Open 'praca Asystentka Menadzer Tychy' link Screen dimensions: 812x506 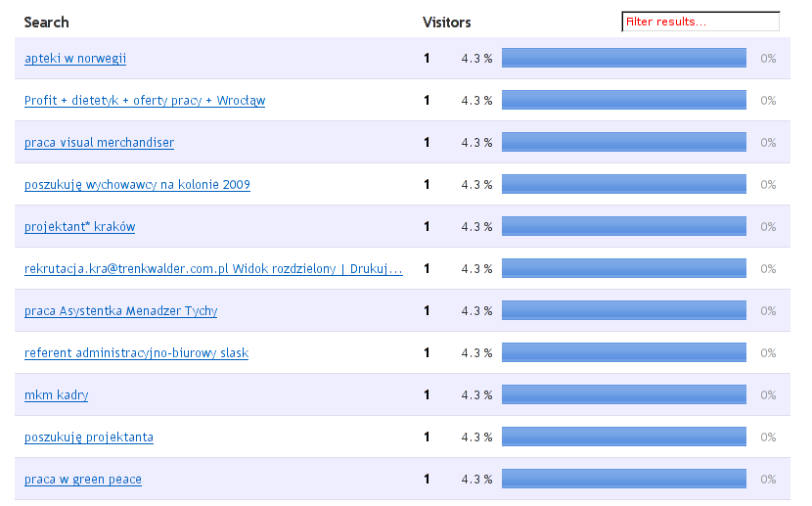point(120,311)
